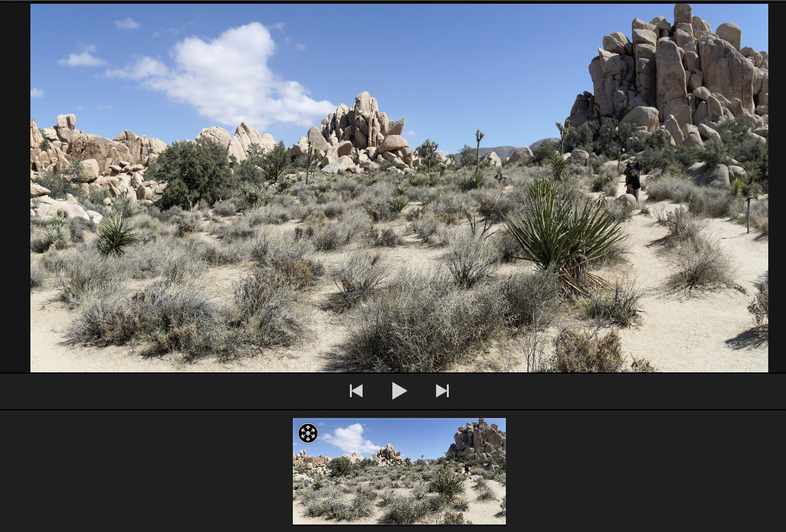Click the round badge icon on thumbnail
Image resolution: width=786 pixels, height=532 pixels.
pos(308,433)
